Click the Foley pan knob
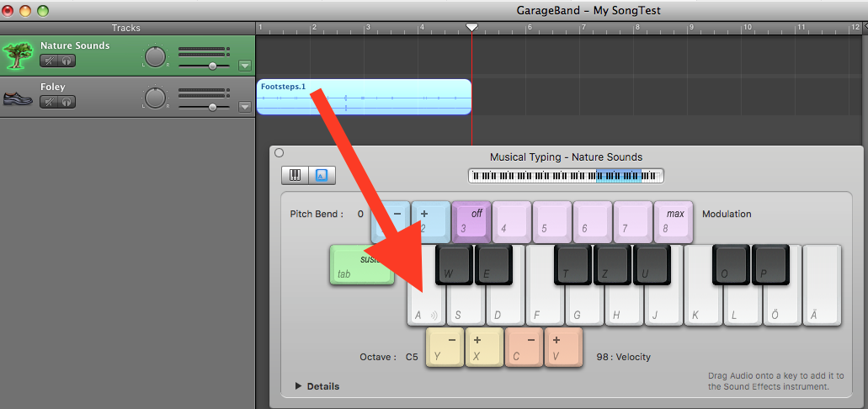The image size is (868, 409). (x=156, y=97)
